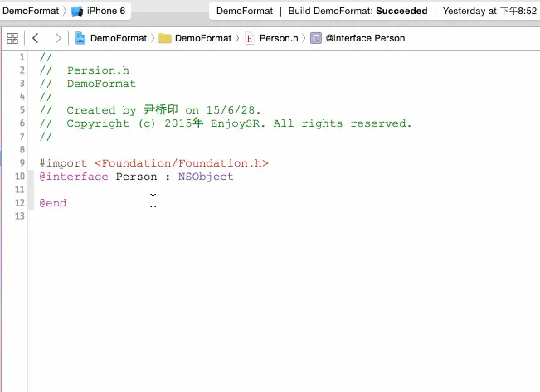Click the Build DemoFormat: Succeeded status
Screen dimensions: 540x392
pyautogui.click(x=358, y=11)
